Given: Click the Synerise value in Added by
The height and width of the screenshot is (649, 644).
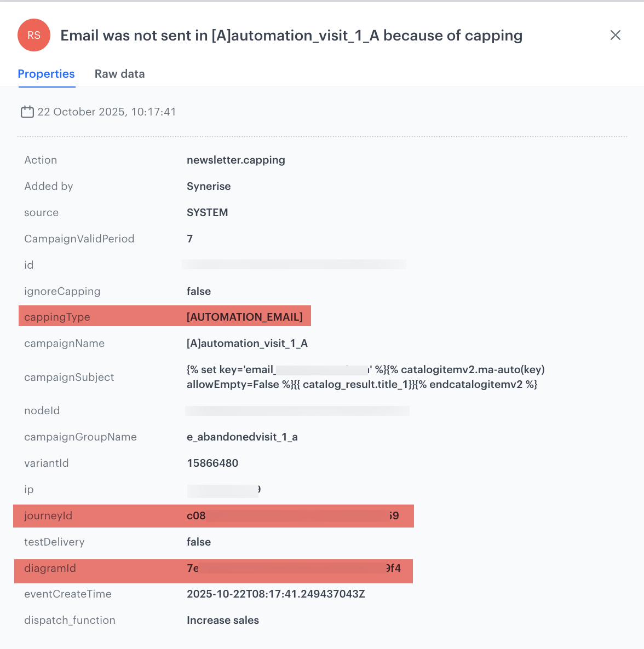Looking at the screenshot, I should 209,186.
